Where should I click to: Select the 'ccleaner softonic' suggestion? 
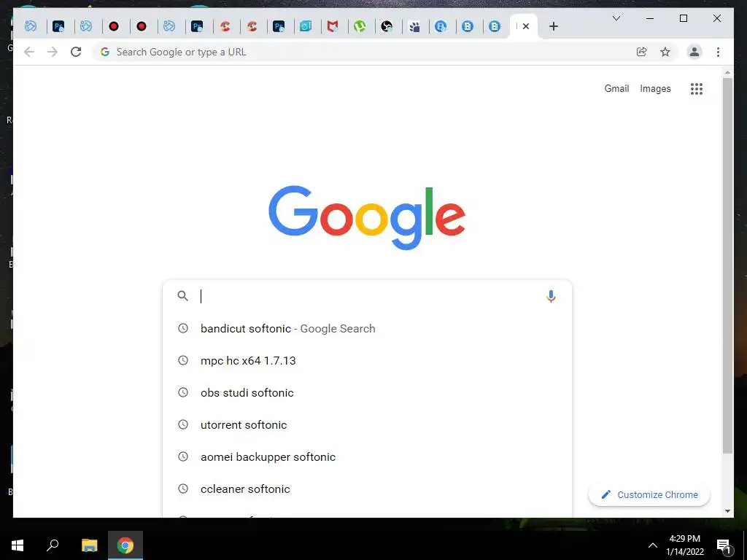click(x=367, y=489)
